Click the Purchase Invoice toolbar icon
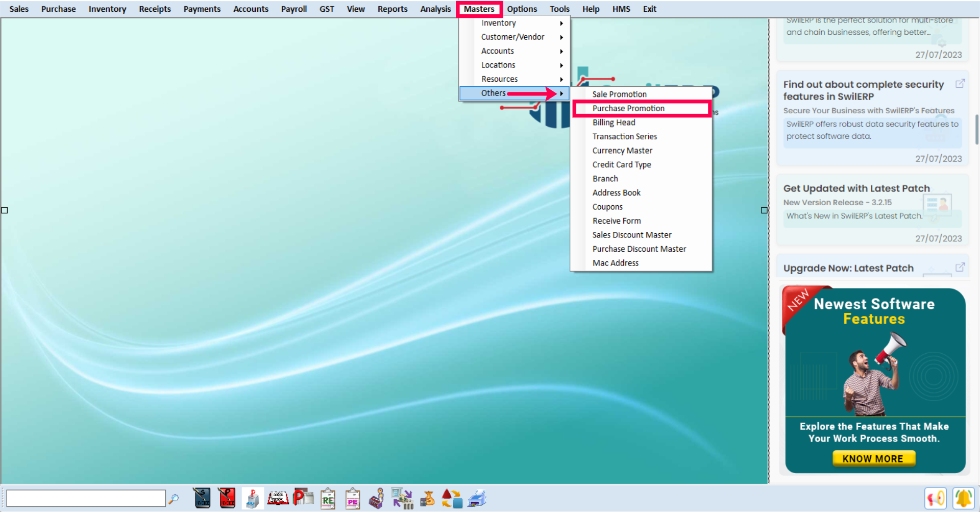The width and height of the screenshot is (980, 512). [227, 498]
